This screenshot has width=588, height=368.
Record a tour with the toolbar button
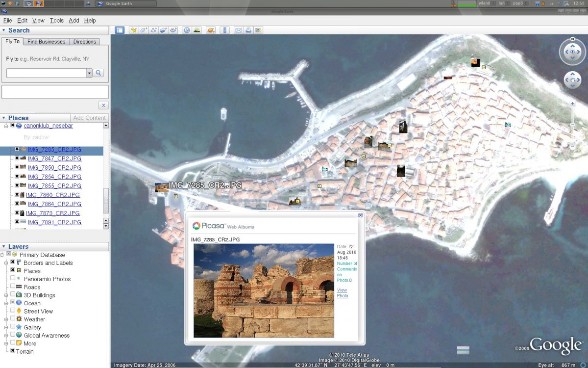pos(173,30)
